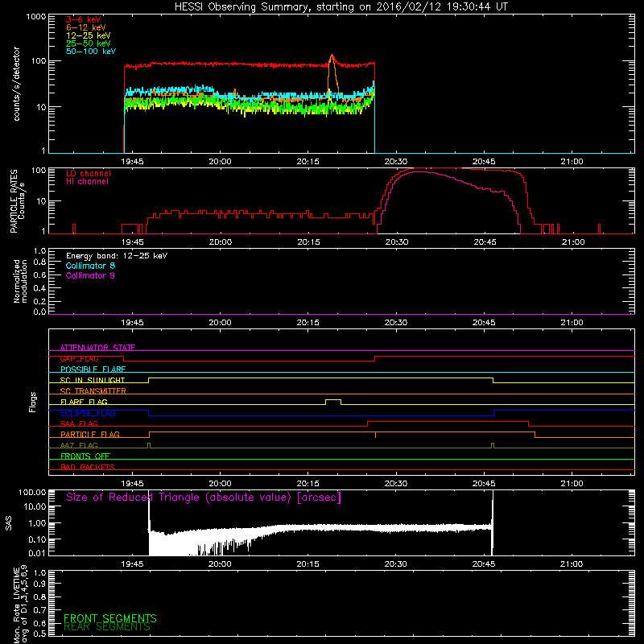Click the Size of Reduced Triangle label
Screen dimensions: 644x644
tap(204, 497)
